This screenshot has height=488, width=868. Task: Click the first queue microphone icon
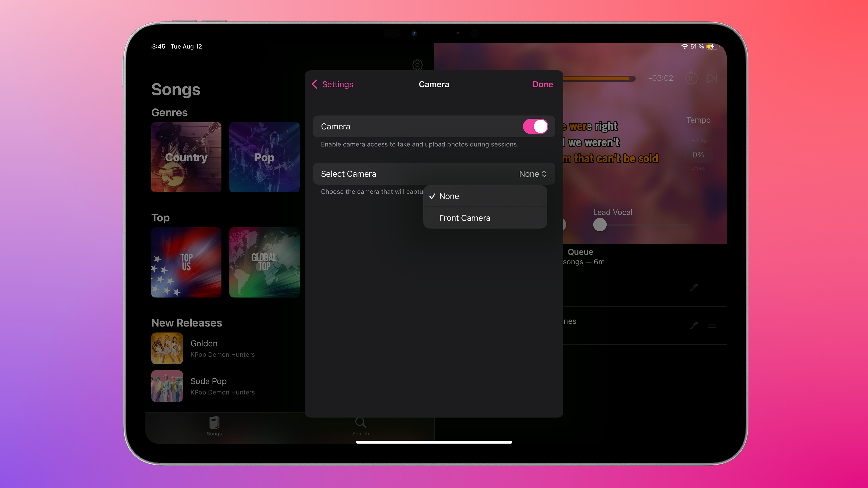[x=693, y=288]
